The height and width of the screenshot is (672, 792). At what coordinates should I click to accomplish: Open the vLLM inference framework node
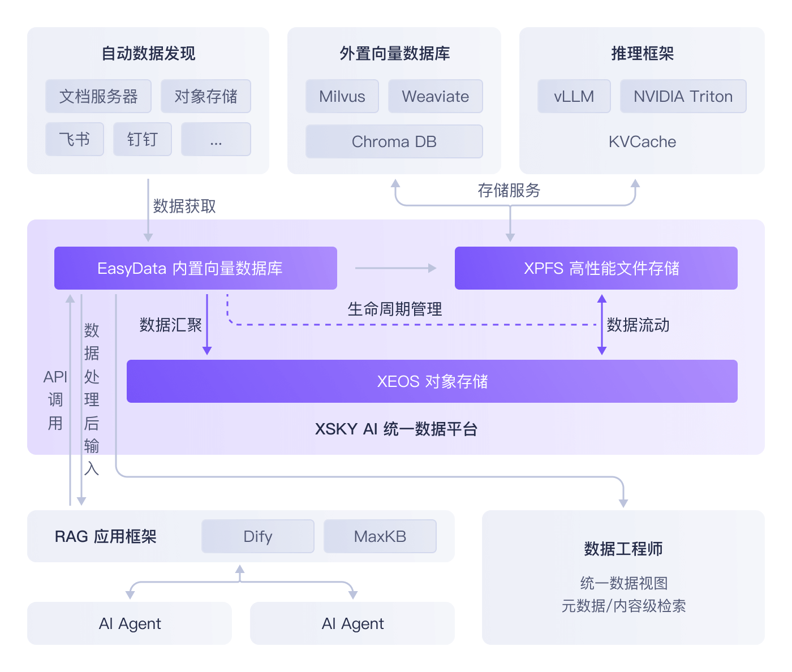(x=574, y=96)
